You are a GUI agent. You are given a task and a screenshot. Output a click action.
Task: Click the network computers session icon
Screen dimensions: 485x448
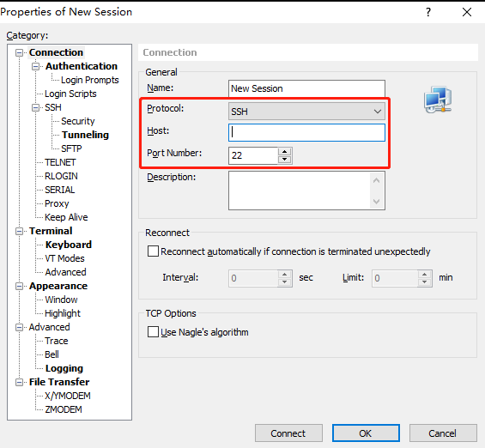[438, 100]
